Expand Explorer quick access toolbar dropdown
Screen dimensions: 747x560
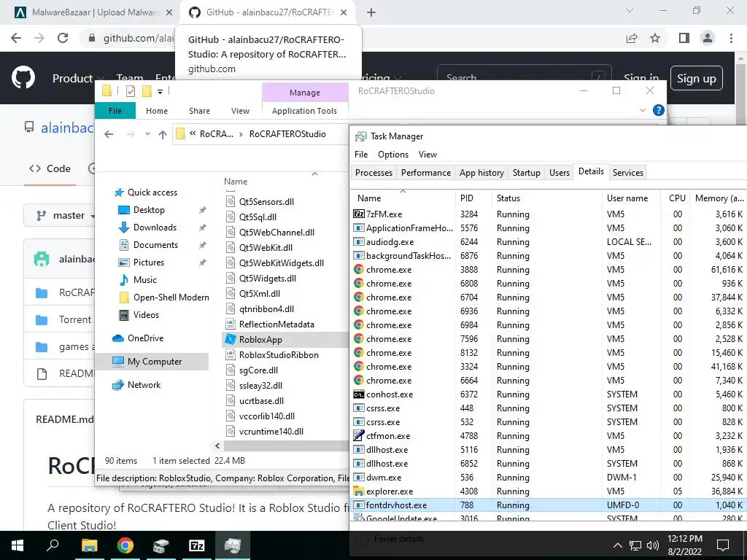pos(160,91)
